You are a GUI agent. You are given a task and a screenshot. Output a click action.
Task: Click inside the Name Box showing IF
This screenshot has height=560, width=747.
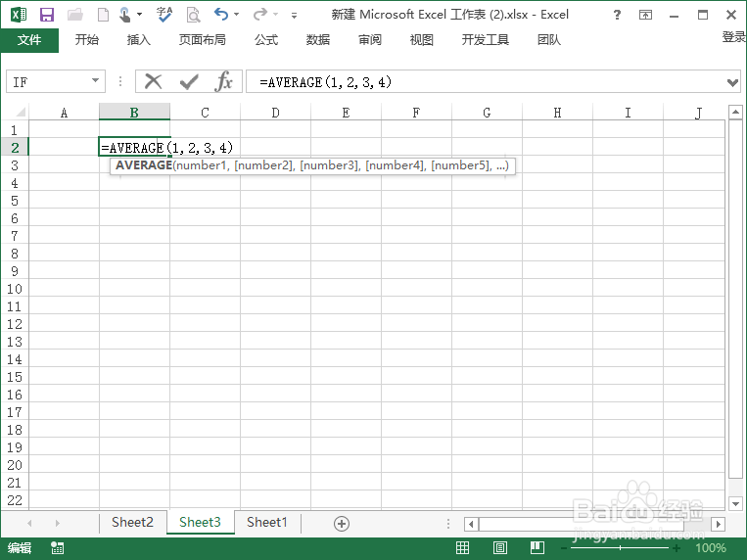48,82
